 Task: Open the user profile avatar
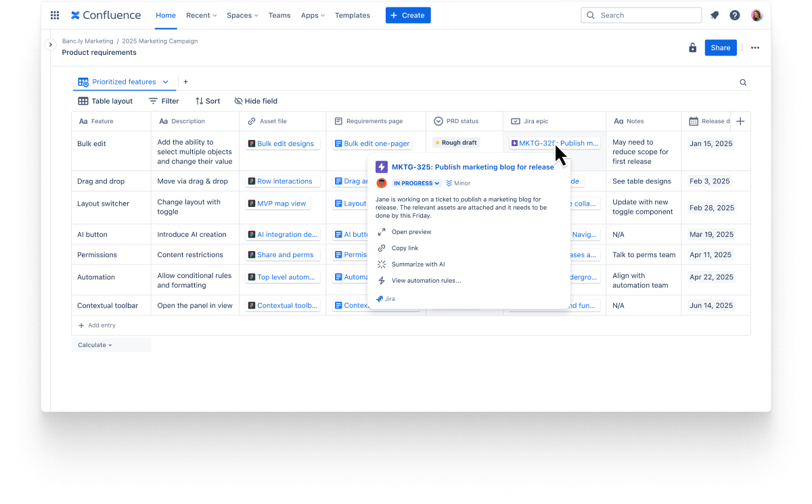(757, 15)
